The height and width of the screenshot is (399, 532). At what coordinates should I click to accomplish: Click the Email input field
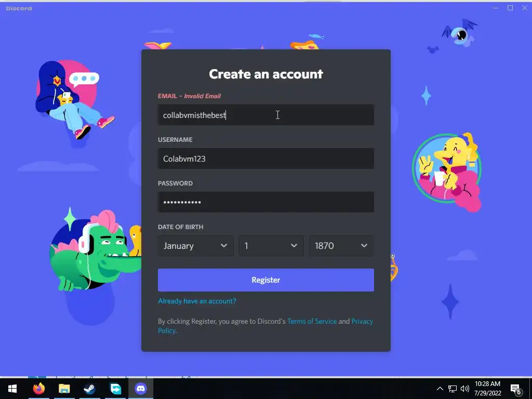coord(265,115)
